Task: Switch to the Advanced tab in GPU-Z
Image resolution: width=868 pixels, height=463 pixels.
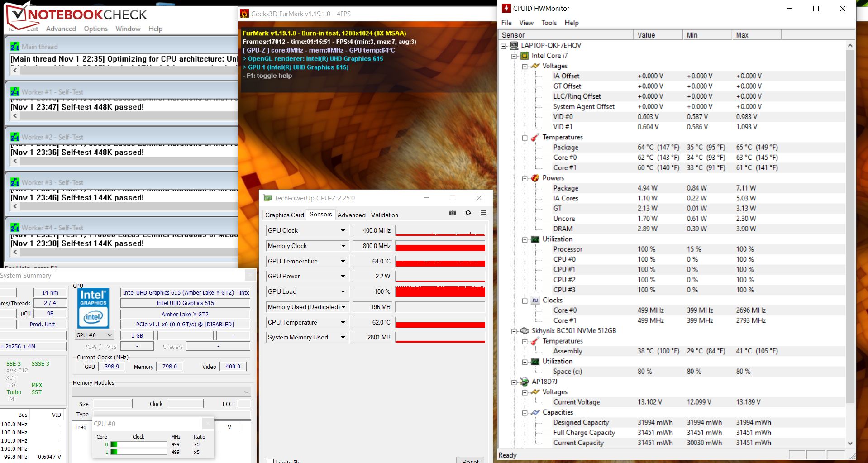Action: (351, 215)
